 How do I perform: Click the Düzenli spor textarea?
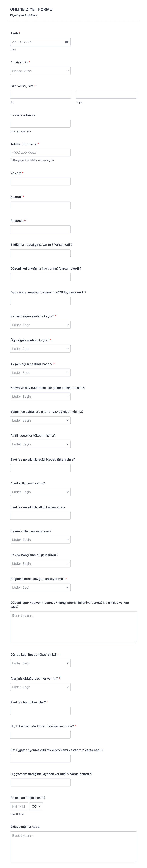(x=73, y=627)
